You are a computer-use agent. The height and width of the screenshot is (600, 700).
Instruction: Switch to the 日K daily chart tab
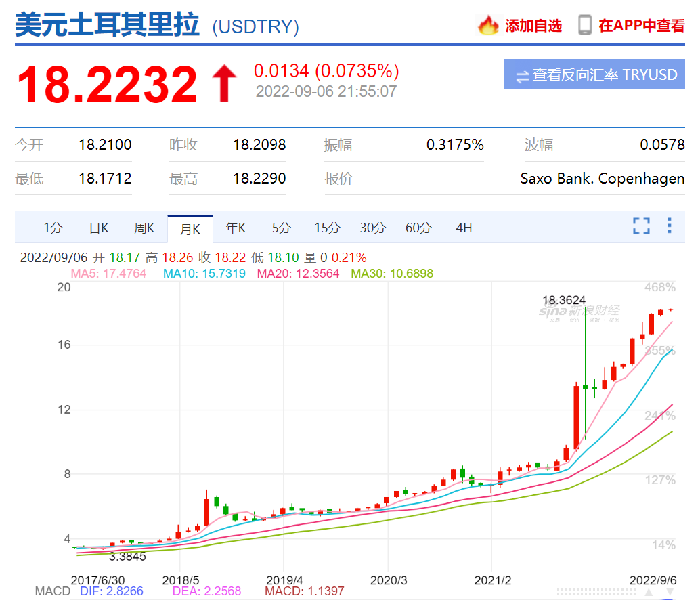(x=97, y=228)
